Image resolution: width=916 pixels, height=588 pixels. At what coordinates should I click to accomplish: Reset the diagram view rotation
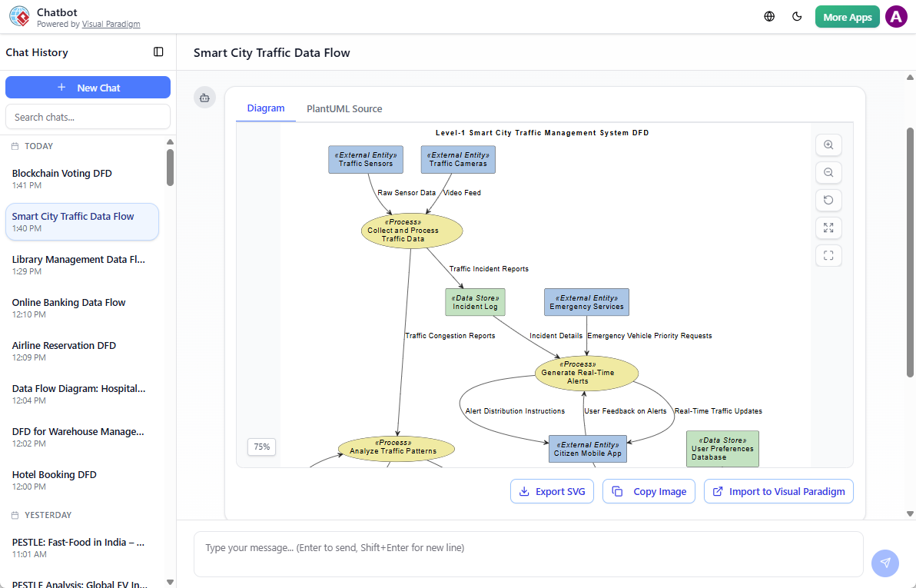[x=828, y=200]
